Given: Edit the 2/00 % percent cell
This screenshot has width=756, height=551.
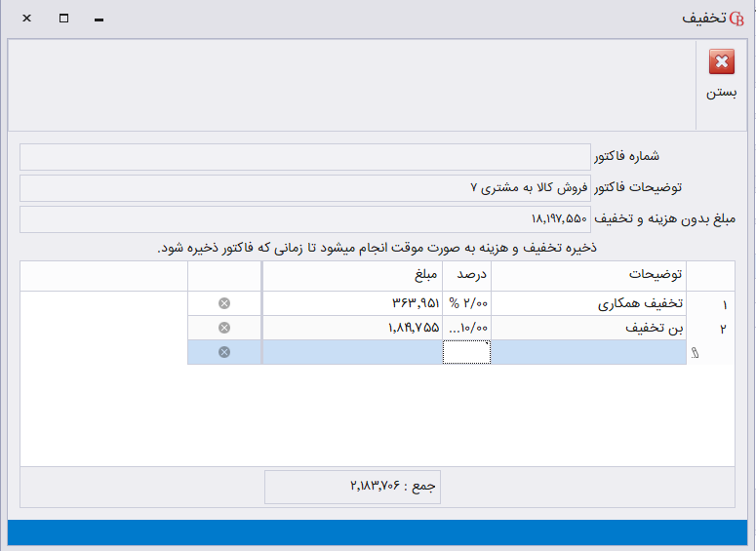Looking at the screenshot, I should point(466,304).
